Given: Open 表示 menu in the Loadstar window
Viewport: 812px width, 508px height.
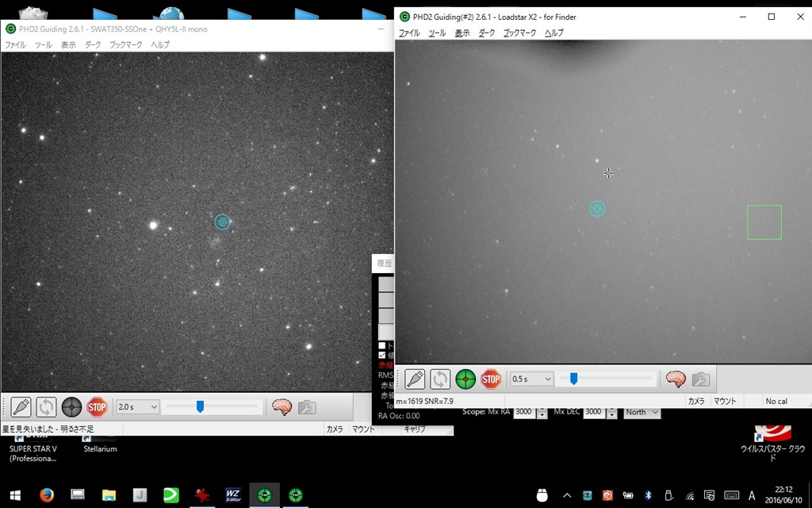Looking at the screenshot, I should pos(462,33).
